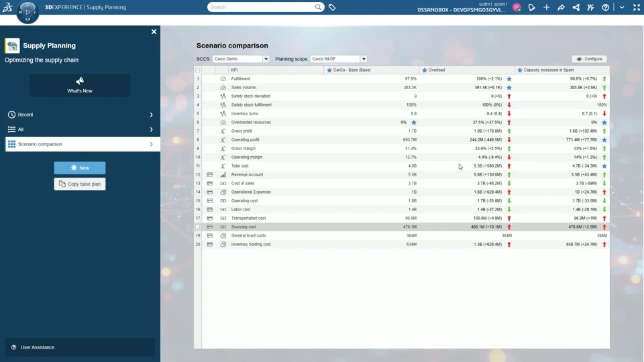Focus the Search input field
This screenshot has height=362, width=644.
(x=262, y=7)
